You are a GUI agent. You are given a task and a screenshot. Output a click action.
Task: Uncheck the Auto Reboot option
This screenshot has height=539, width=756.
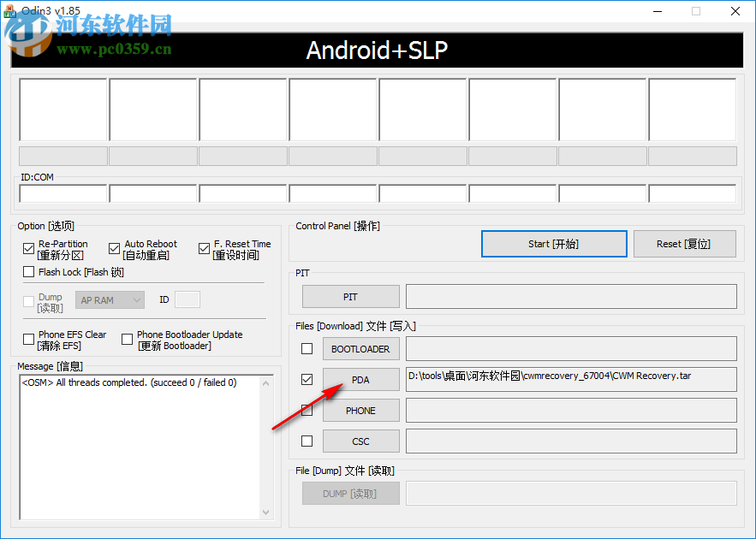[115, 249]
